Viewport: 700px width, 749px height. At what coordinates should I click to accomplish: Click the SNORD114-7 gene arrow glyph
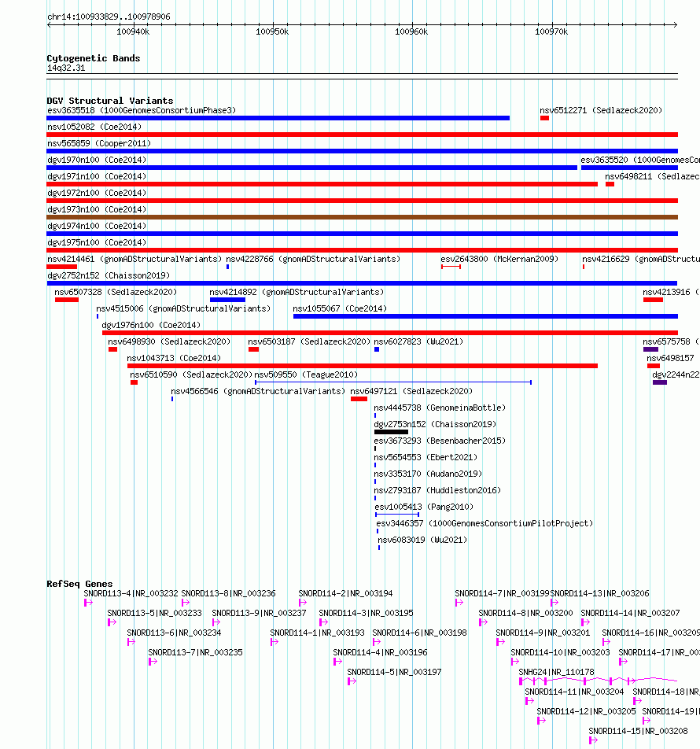click(x=459, y=603)
